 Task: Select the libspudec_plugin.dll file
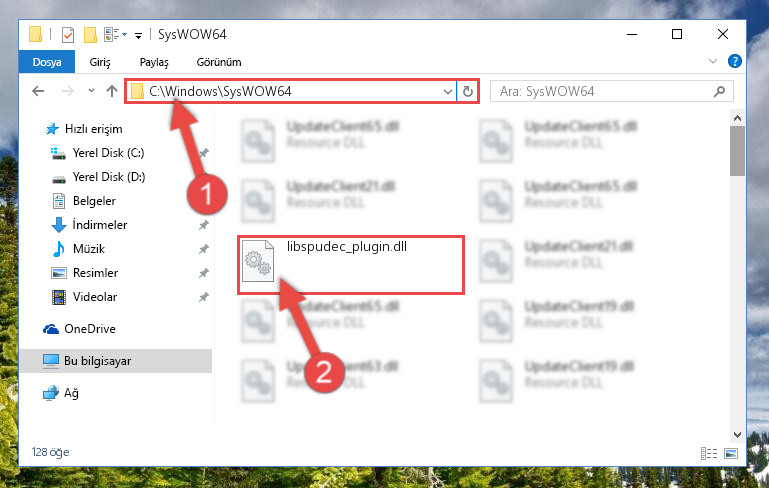click(x=351, y=265)
